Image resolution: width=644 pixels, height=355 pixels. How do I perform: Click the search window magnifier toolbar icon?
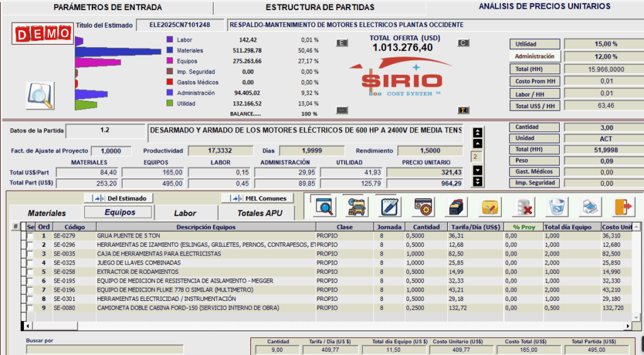(x=325, y=206)
